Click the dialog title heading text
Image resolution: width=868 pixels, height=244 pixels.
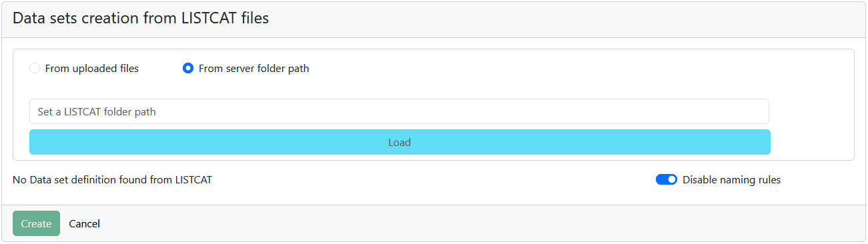pyautogui.click(x=141, y=19)
